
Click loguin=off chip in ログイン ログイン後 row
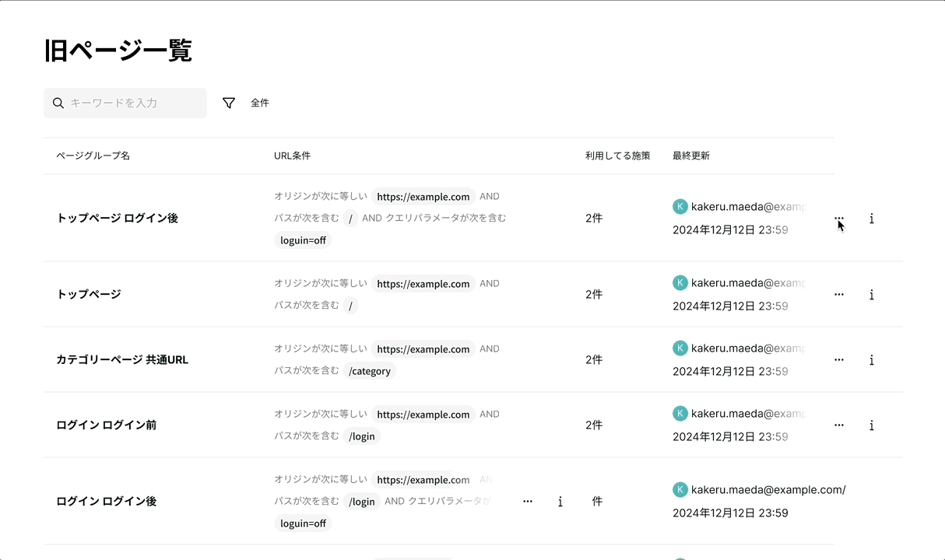tap(304, 523)
